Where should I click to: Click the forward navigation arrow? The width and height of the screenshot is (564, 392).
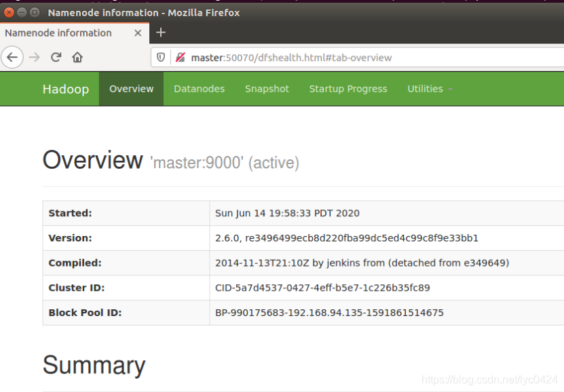[x=35, y=57]
